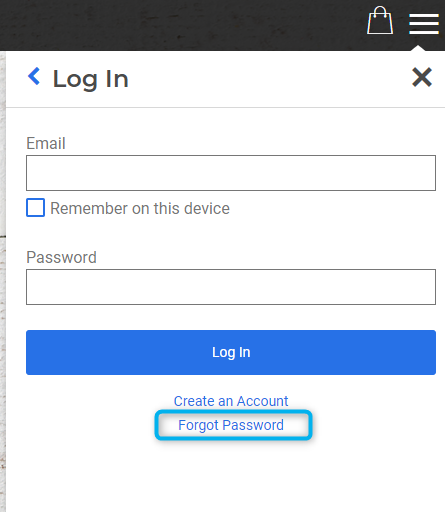
Task: Focus the Password input field
Action: coord(231,287)
